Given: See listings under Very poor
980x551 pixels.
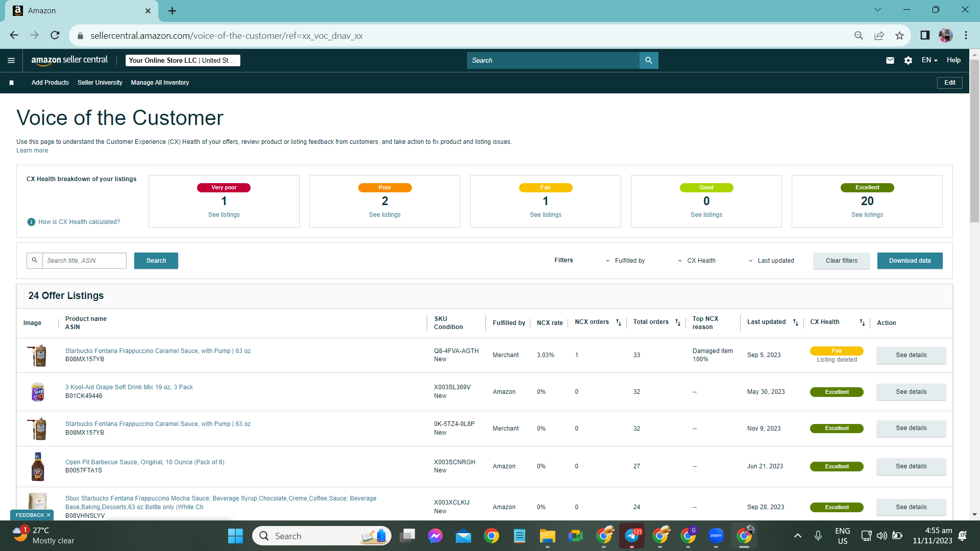Looking at the screenshot, I should click(x=224, y=215).
